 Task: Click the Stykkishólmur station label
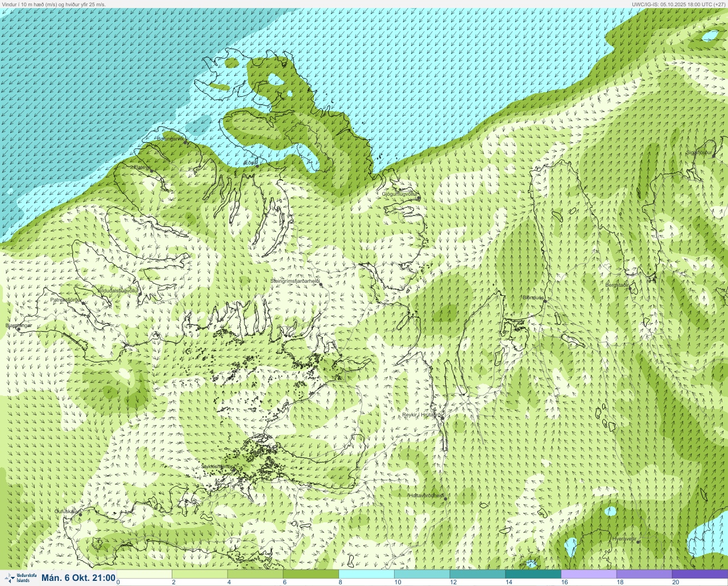218,466
